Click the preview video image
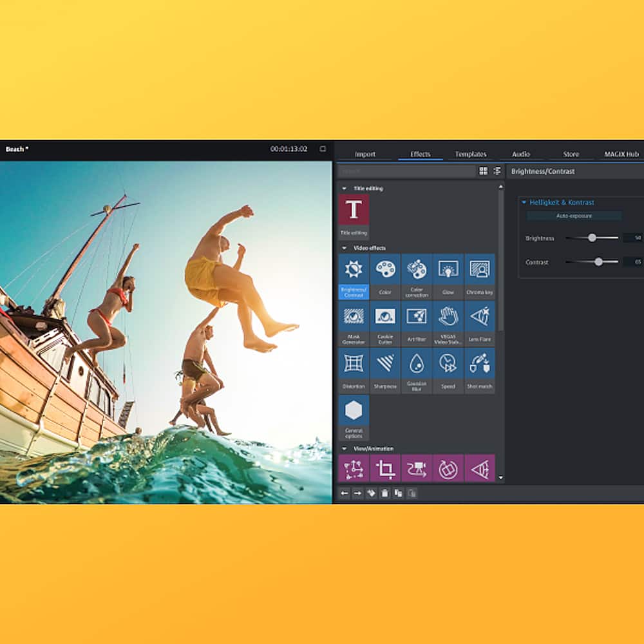644x644 pixels. (x=166, y=332)
